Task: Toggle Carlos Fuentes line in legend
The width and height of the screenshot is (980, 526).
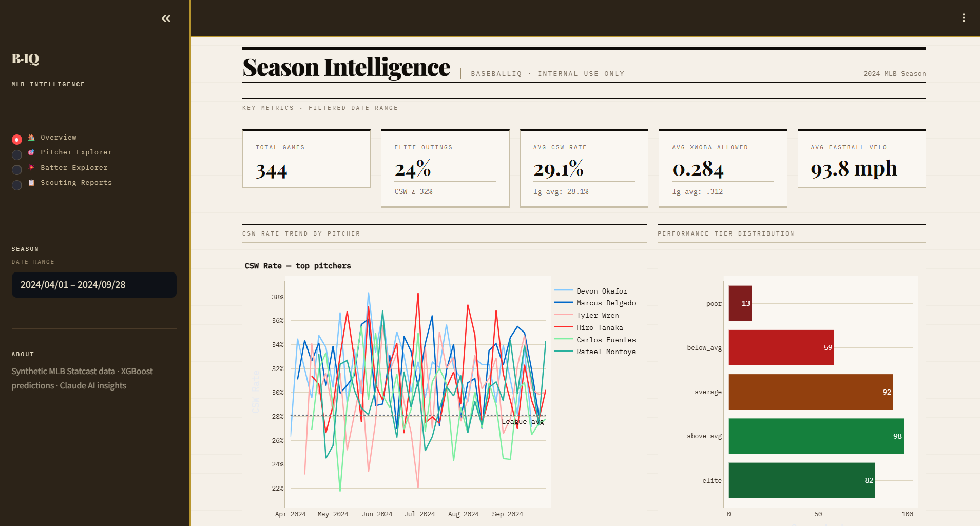Action: [x=595, y=340]
